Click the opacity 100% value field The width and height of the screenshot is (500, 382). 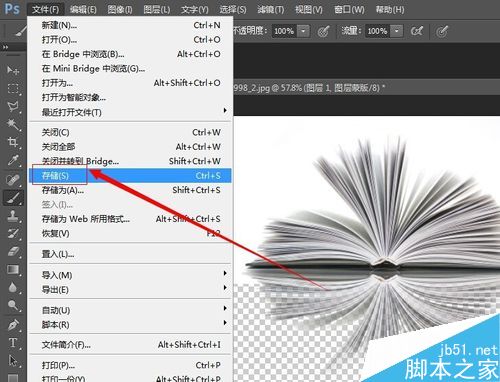pos(284,31)
